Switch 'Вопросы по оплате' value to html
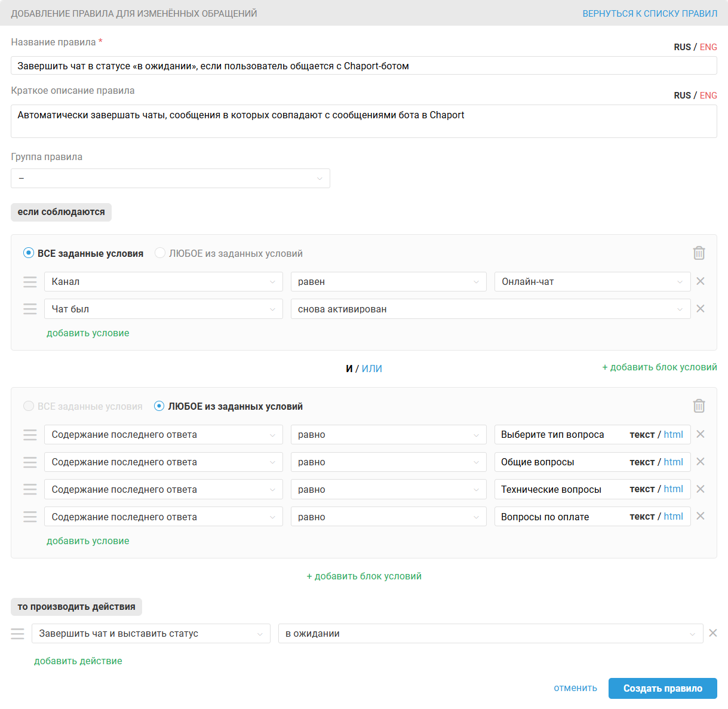Screen dimensions: 728x709 (673, 516)
